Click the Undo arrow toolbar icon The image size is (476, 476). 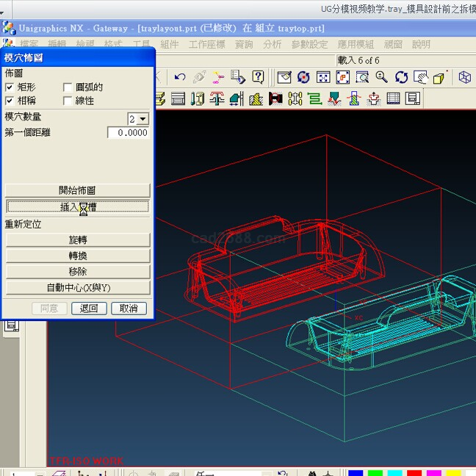pyautogui.click(x=180, y=77)
